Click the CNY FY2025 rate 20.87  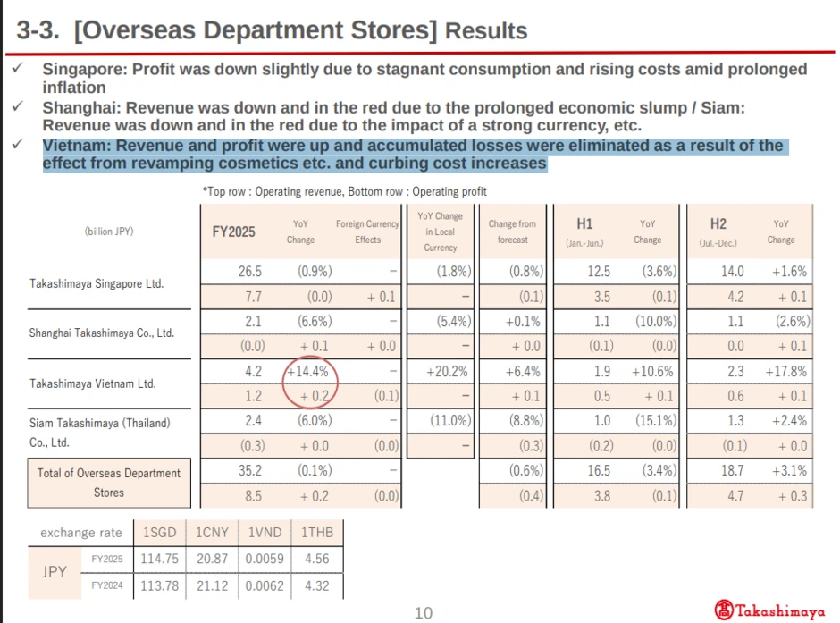tap(212, 559)
